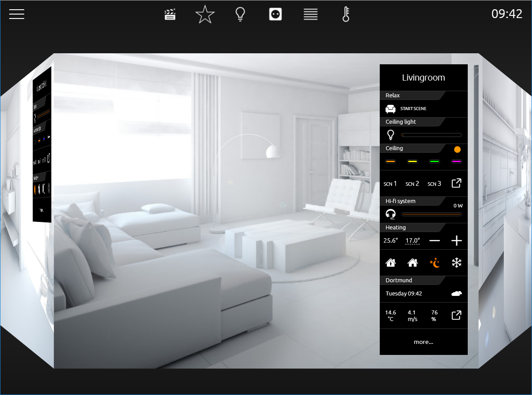Activate ceiling scene SCN 2
Image resolution: width=532 pixels, height=395 pixels.
coord(412,184)
